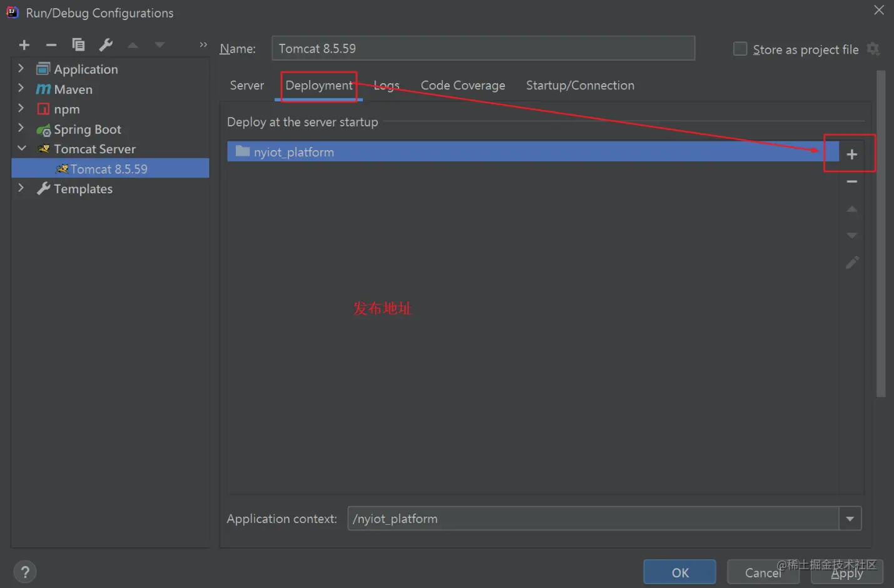Edit the deployment artifact pencil icon
Screen dimensions: 894x588
tap(852, 263)
